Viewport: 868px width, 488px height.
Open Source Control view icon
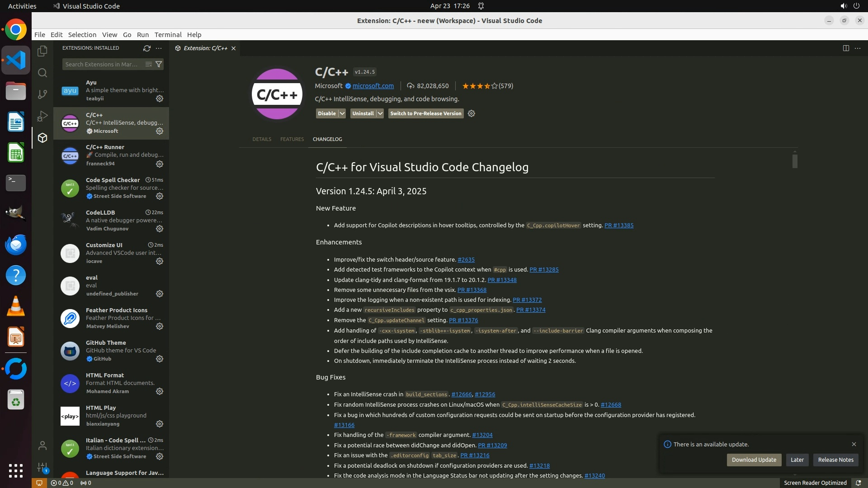point(42,94)
